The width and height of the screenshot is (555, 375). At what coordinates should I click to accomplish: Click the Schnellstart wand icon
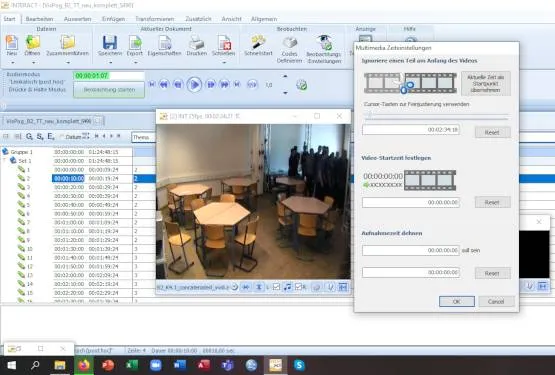coord(259,42)
